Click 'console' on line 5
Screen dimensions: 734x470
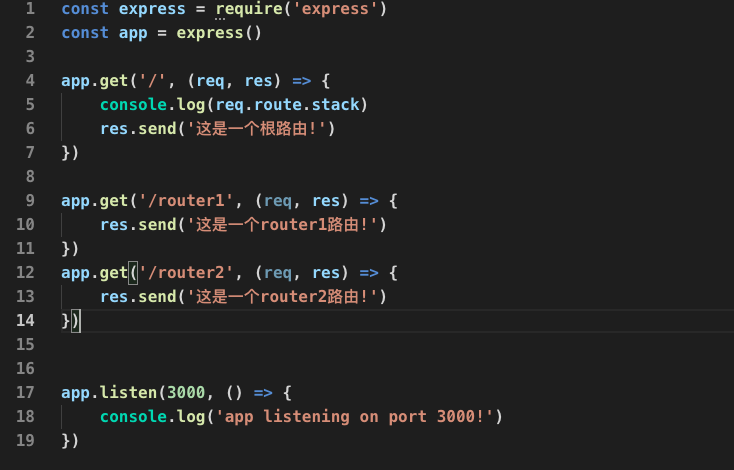(133, 104)
